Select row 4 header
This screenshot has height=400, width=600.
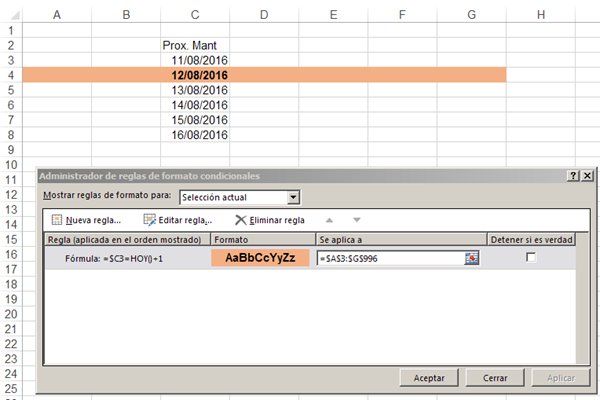click(x=11, y=75)
